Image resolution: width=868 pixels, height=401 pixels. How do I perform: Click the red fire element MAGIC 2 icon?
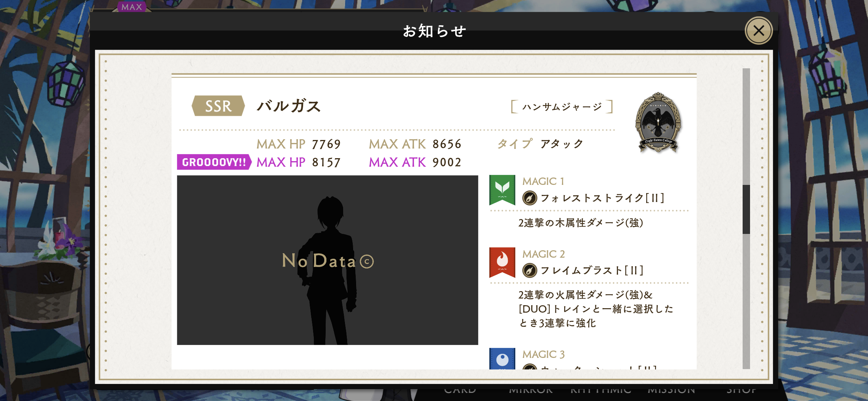tap(502, 262)
